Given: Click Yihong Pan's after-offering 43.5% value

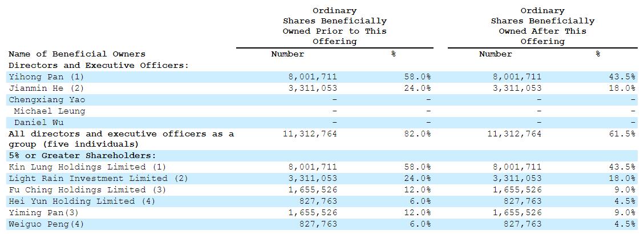Looking at the screenshot, I should coord(622,77).
